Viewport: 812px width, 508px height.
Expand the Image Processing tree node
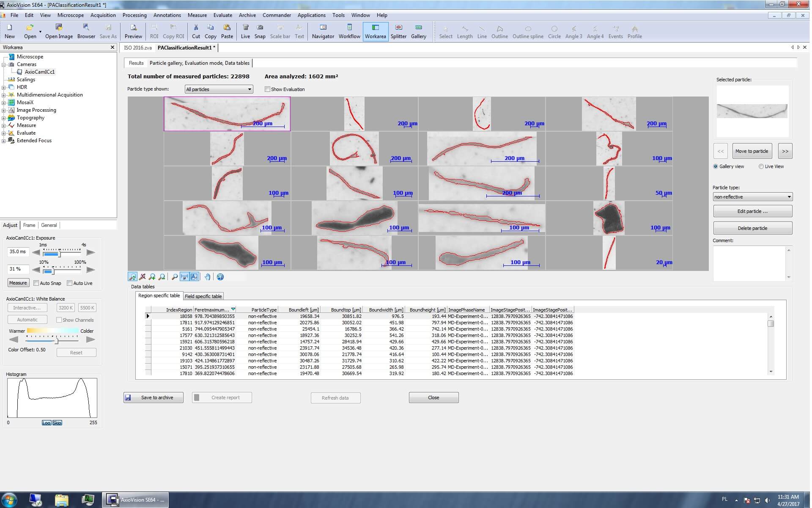tap(4, 110)
